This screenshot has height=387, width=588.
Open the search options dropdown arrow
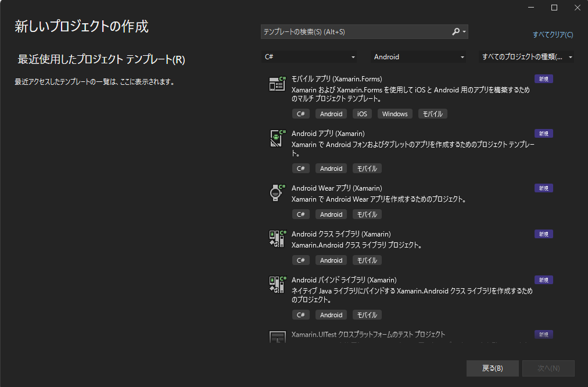click(464, 32)
